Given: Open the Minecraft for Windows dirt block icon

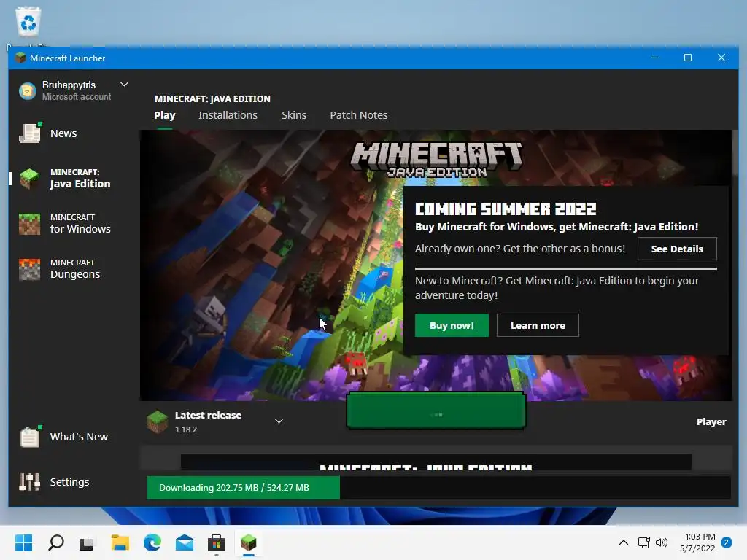Looking at the screenshot, I should pos(29,224).
